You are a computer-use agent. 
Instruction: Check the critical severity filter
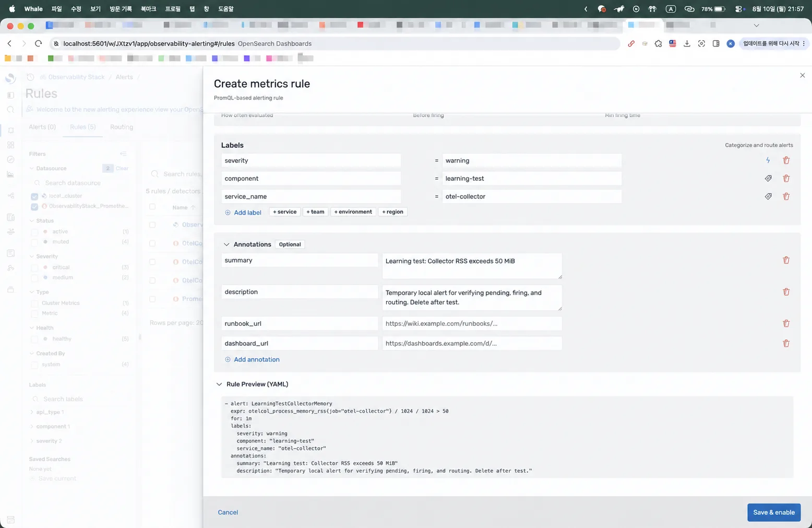click(34, 267)
